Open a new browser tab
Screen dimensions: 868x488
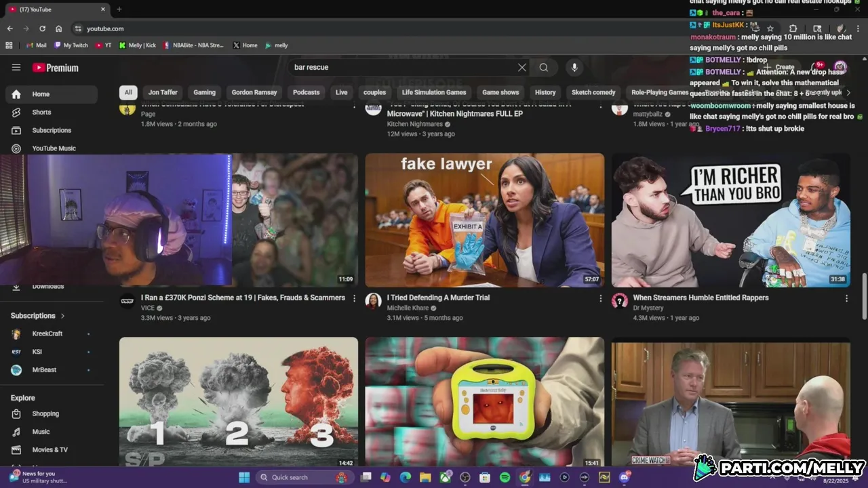119,9
